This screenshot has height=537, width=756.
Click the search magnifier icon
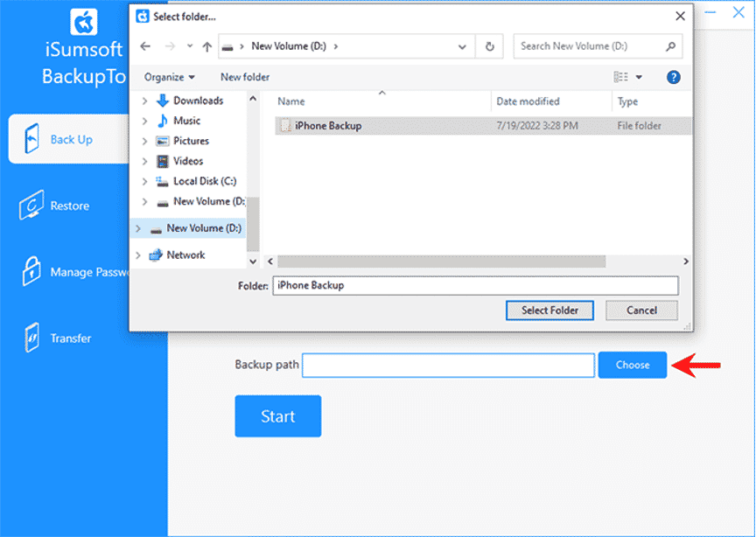670,46
